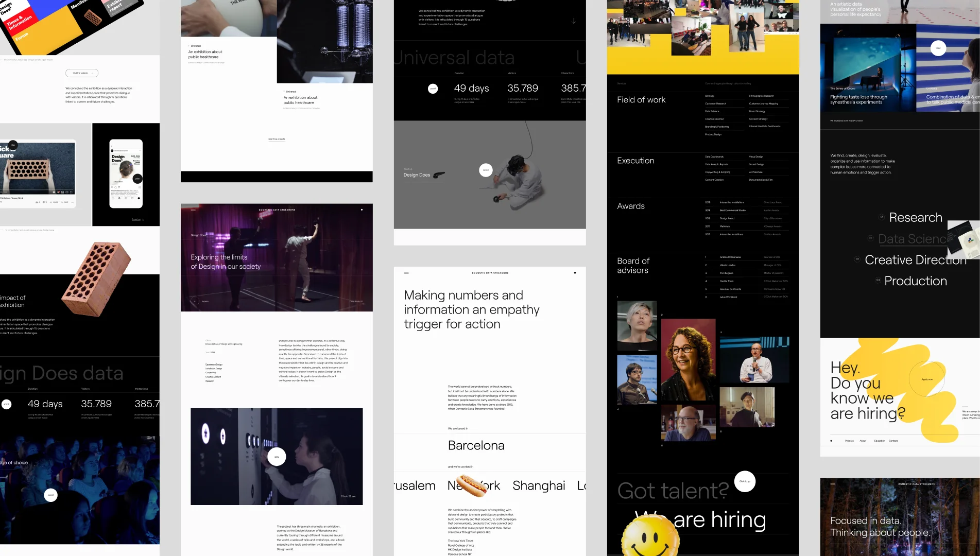The height and width of the screenshot is (556, 980).
Task: Click the 'Click to go' circle button
Action: 745,481
